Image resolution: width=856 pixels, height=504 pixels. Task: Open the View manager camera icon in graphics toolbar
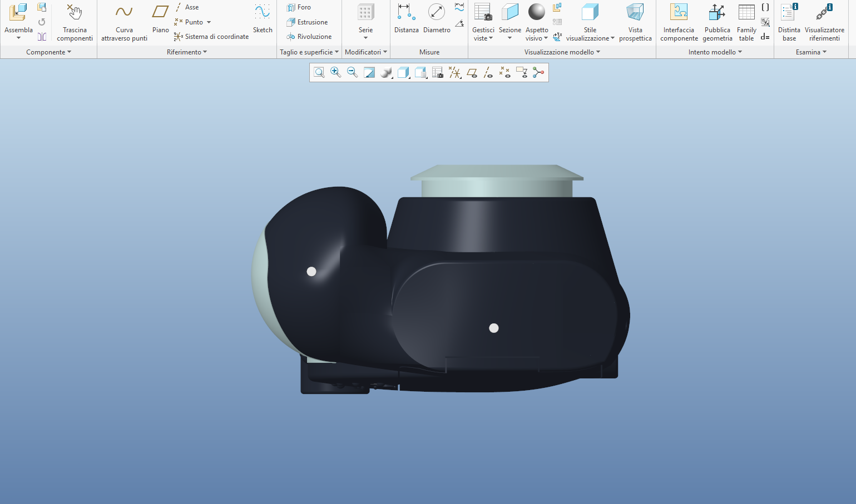point(438,73)
